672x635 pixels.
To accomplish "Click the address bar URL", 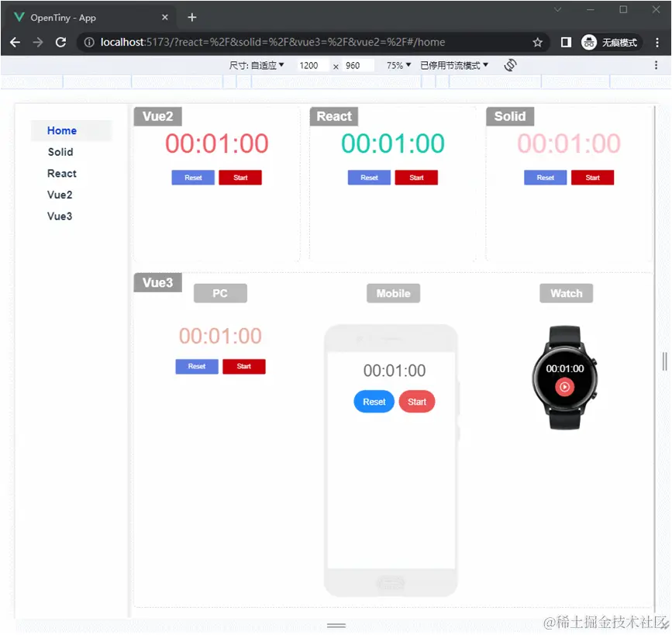I will [x=273, y=42].
